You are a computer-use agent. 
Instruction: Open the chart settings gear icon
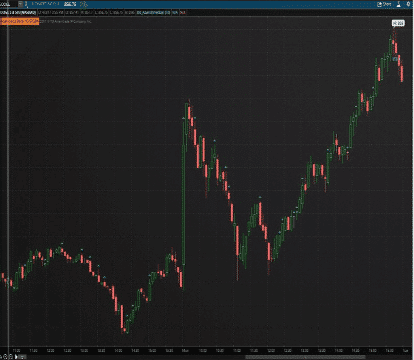coord(408,4)
